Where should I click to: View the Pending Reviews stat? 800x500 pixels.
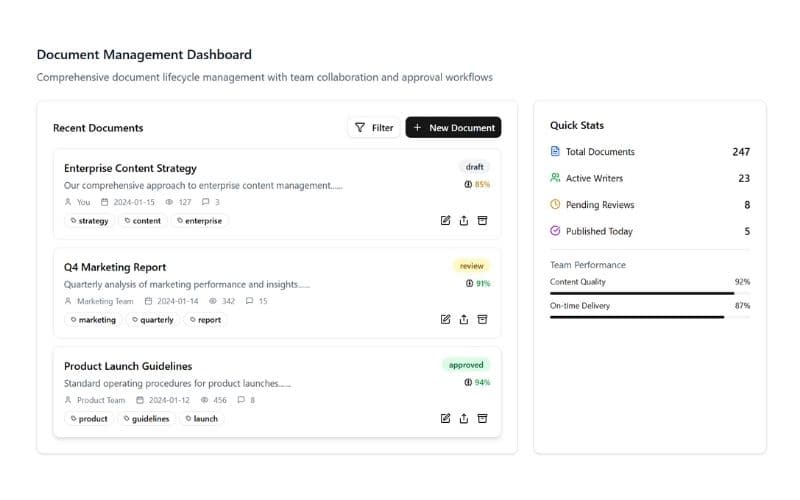650,205
